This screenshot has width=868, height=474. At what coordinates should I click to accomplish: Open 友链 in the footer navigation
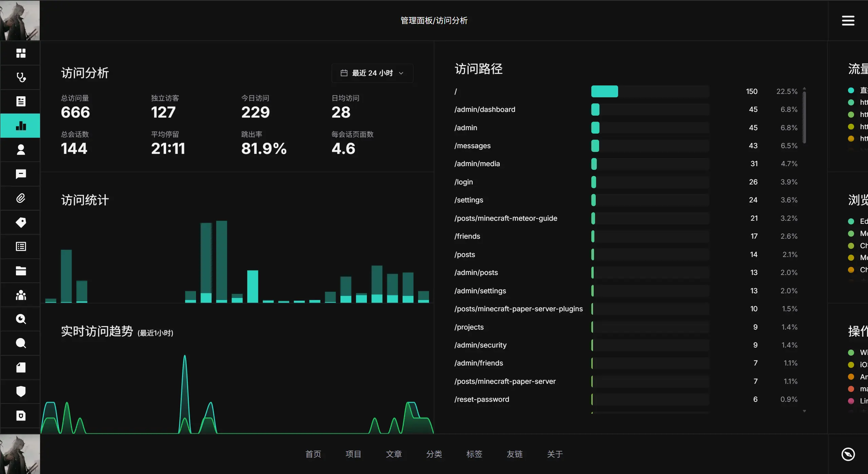514,454
